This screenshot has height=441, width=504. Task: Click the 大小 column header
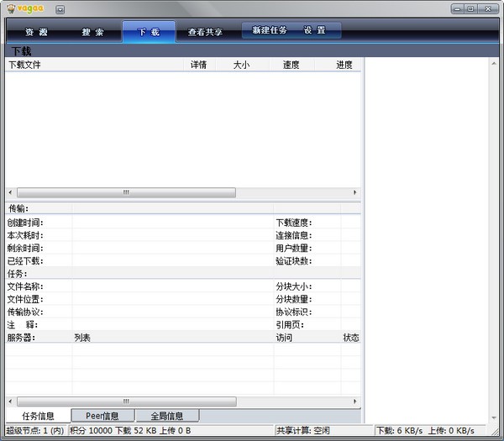(x=242, y=65)
